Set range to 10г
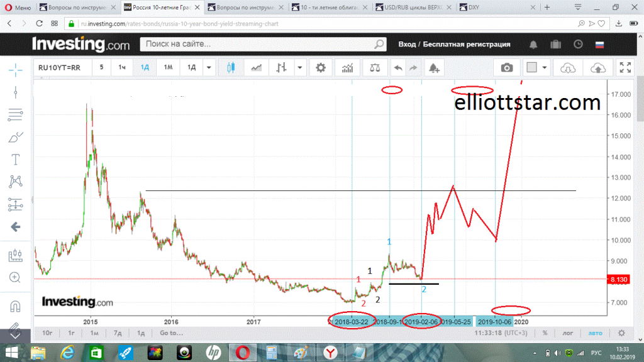 [47, 333]
